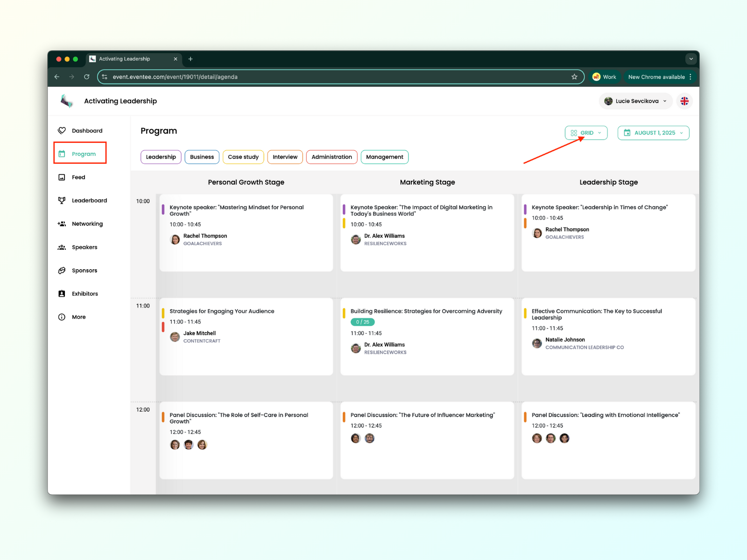Go to Dashboard in sidebar

87,131
